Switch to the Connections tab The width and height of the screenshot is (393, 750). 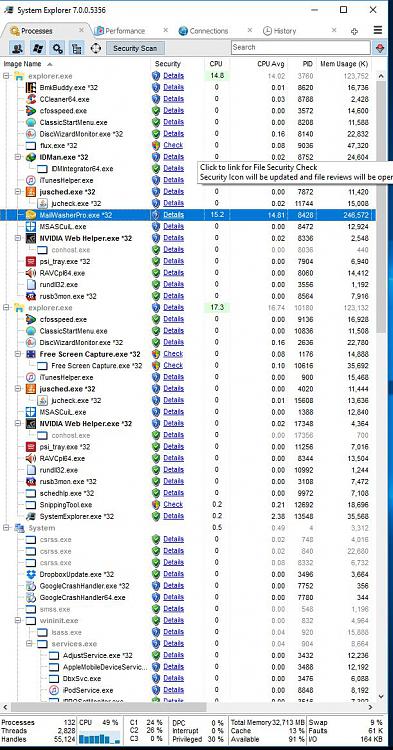[x=209, y=31]
